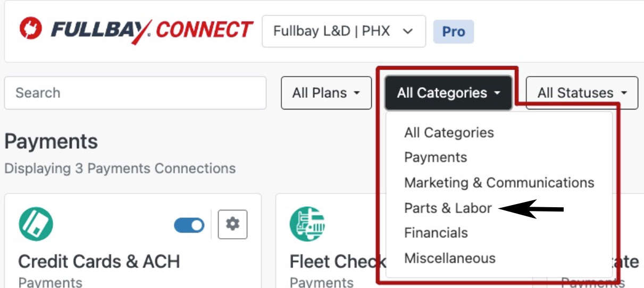The image size is (644, 288).
Task: Choose the Payments category option
Action: [436, 157]
